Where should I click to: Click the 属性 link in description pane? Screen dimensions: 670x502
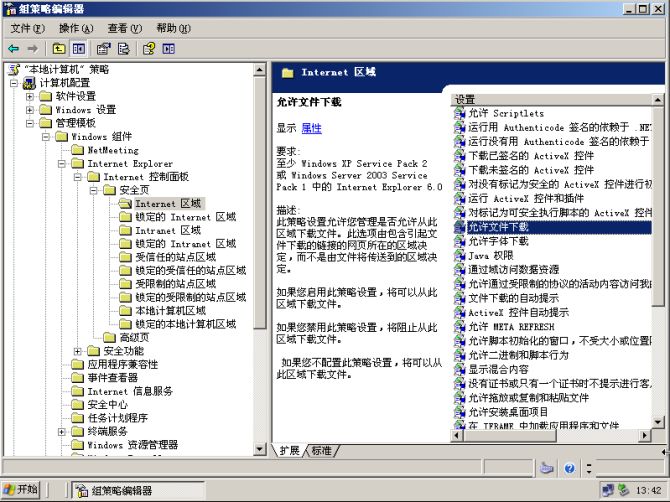pos(311,129)
